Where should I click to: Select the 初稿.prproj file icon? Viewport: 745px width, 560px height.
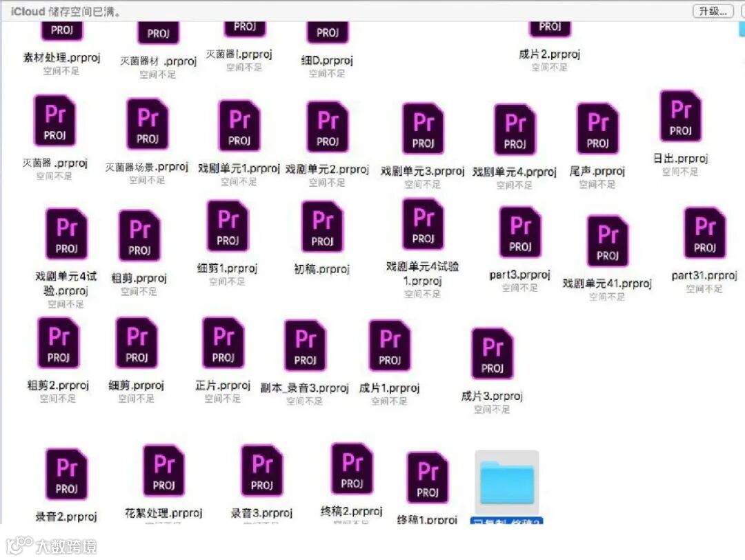pyautogui.click(x=322, y=227)
